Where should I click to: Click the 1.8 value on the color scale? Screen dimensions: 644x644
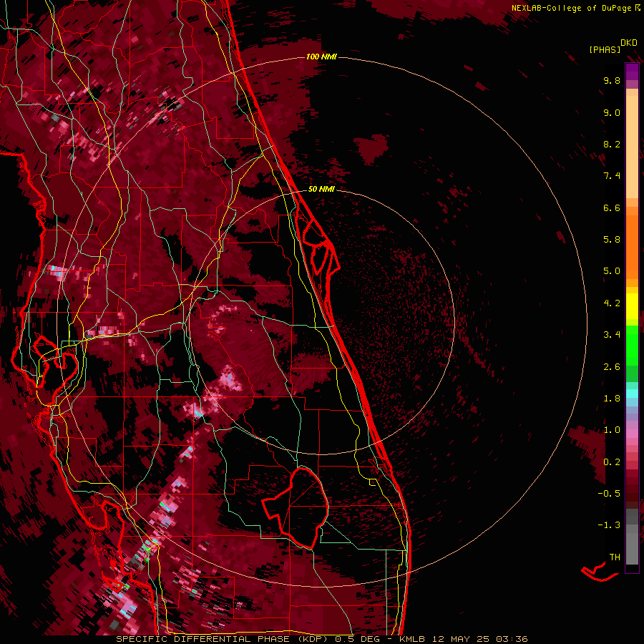coord(612,399)
